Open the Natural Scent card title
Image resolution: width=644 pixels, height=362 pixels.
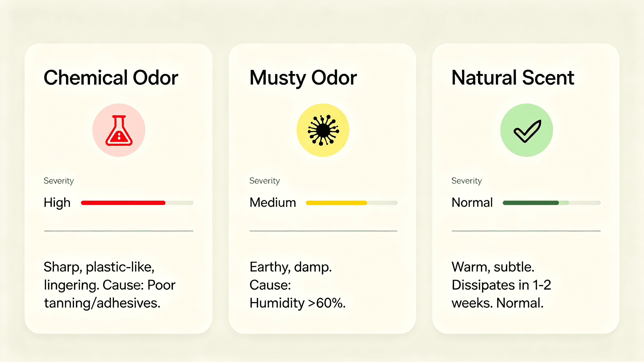point(513,78)
